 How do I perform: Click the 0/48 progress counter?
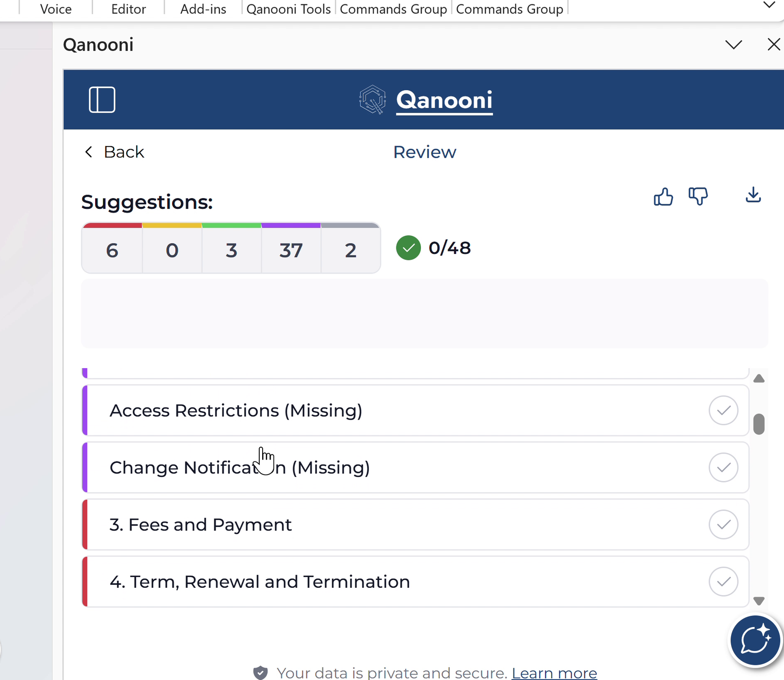449,248
